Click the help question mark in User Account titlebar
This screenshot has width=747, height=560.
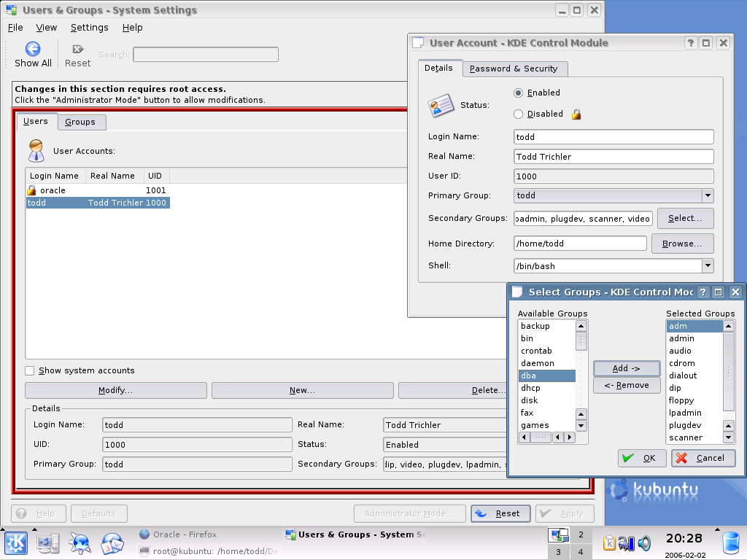click(x=691, y=43)
